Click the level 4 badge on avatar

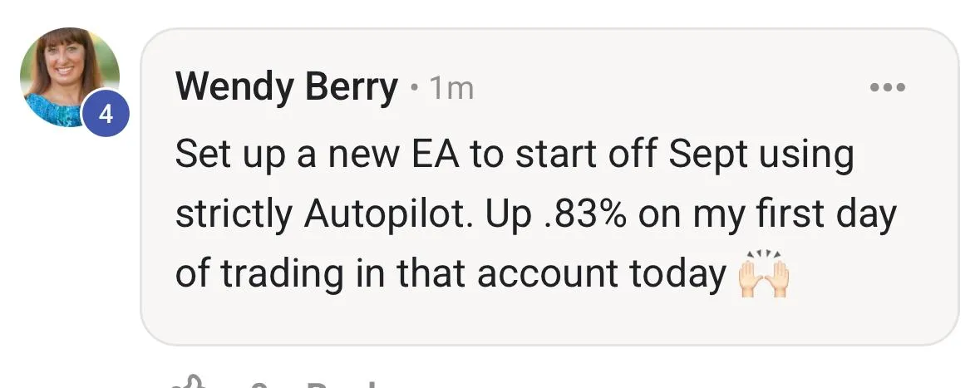tap(106, 115)
